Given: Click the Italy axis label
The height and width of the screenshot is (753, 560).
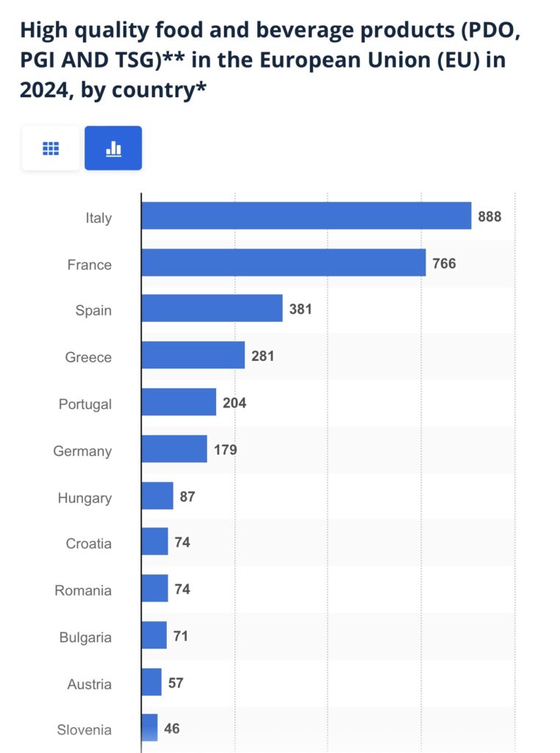Looking at the screenshot, I should 98,218.
